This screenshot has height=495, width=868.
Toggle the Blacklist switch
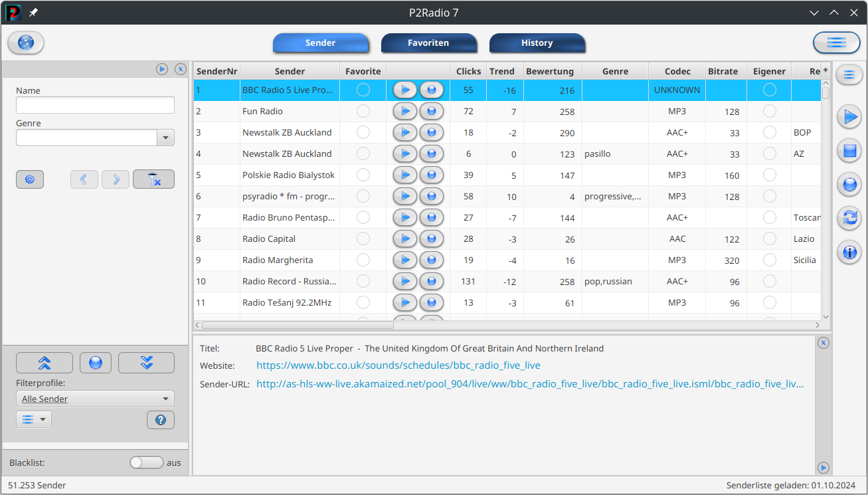(146, 462)
